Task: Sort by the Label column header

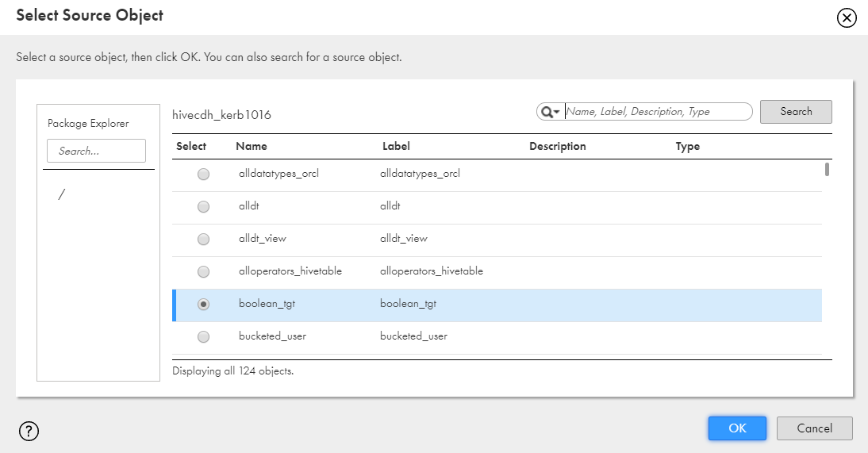Action: click(x=396, y=146)
